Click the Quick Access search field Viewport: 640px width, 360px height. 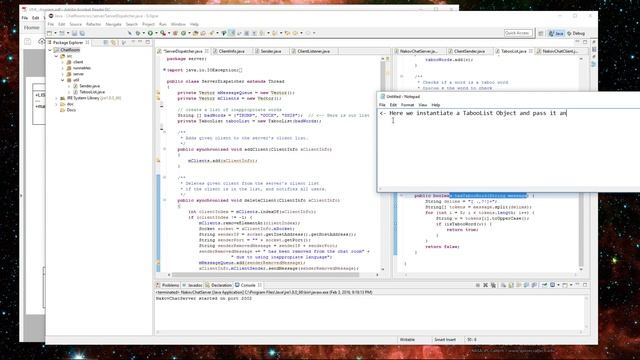click(x=518, y=33)
